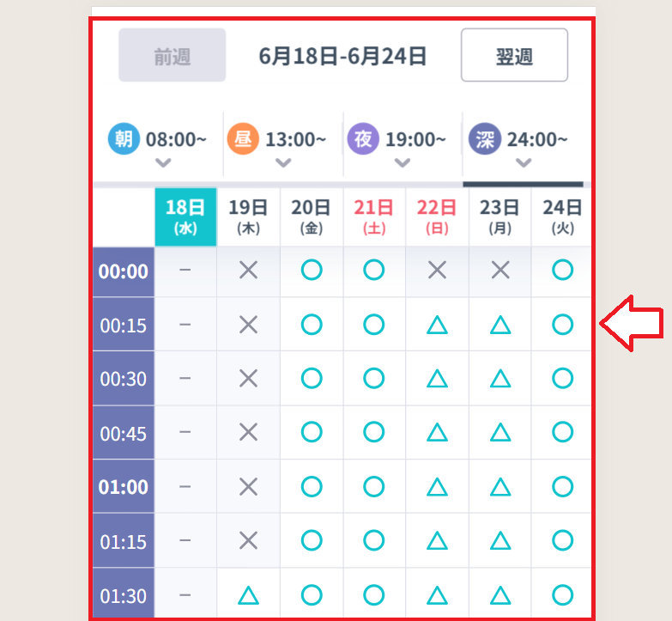The height and width of the screenshot is (621, 672).
Task: Select triangle slot 19日 at 01:30
Action: pyautogui.click(x=249, y=595)
